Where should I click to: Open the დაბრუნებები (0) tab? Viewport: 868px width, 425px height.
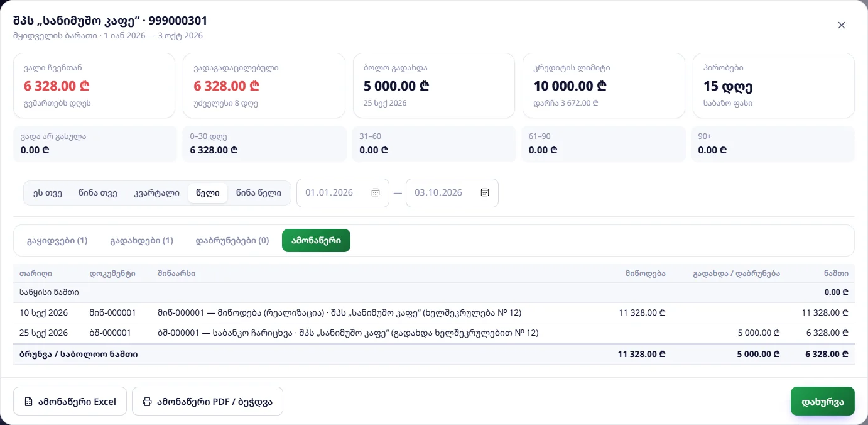[x=232, y=240]
